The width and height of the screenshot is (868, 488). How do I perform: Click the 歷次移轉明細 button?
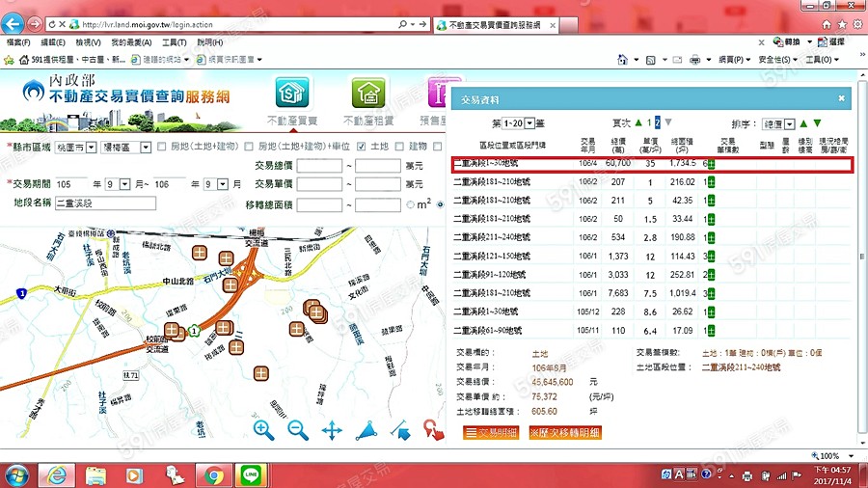point(564,433)
